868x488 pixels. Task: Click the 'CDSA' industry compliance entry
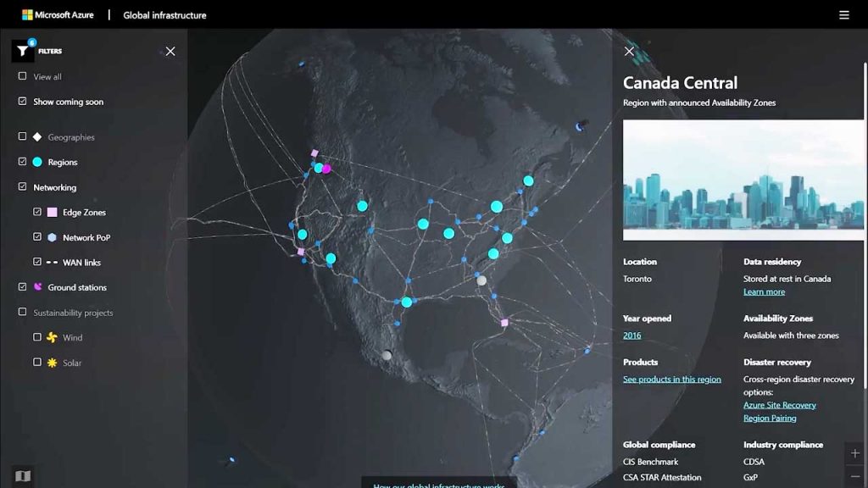[754, 462]
